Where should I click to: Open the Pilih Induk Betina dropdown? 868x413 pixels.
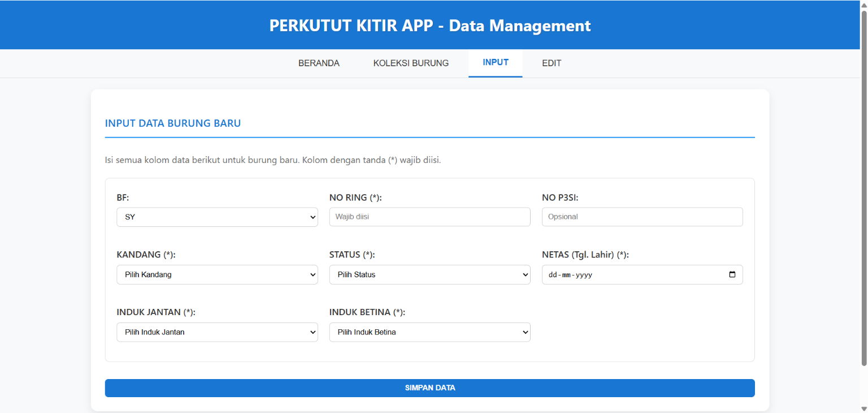tap(429, 333)
